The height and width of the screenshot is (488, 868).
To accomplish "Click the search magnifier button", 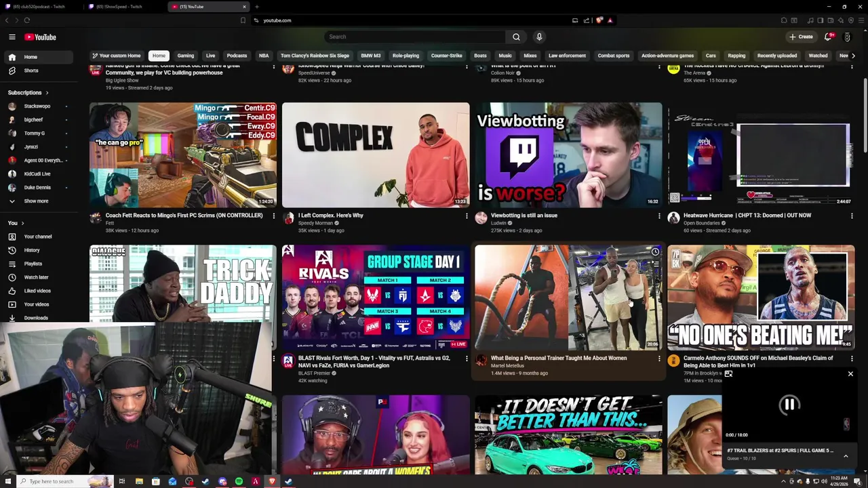I will coord(516,37).
